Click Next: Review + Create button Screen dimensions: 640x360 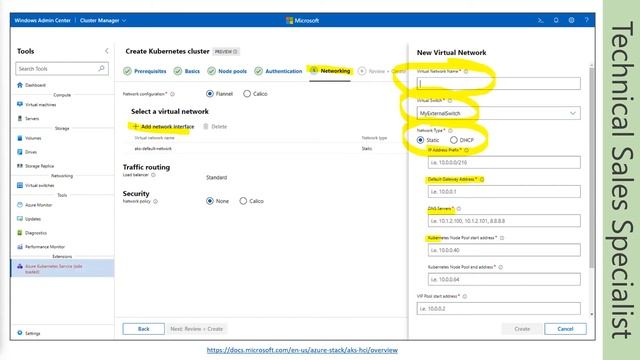point(197,329)
